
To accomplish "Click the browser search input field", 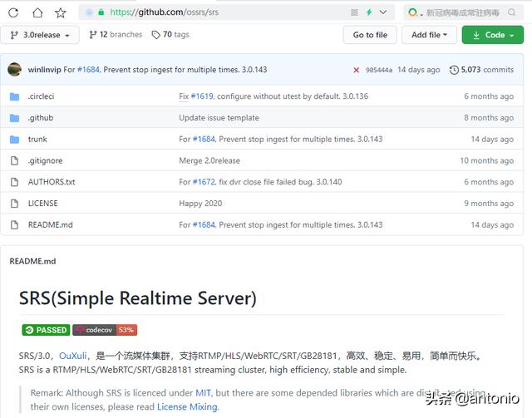I will coord(465,12).
